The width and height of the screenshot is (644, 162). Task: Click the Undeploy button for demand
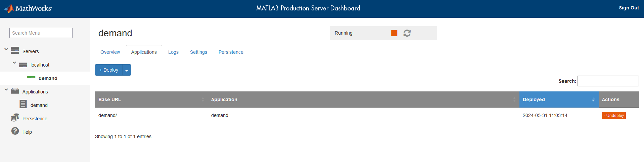(x=614, y=116)
